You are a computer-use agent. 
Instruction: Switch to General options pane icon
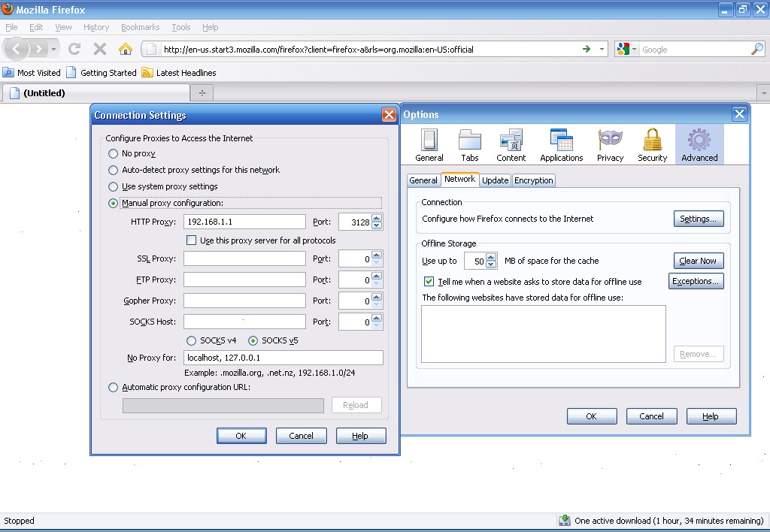[429, 145]
